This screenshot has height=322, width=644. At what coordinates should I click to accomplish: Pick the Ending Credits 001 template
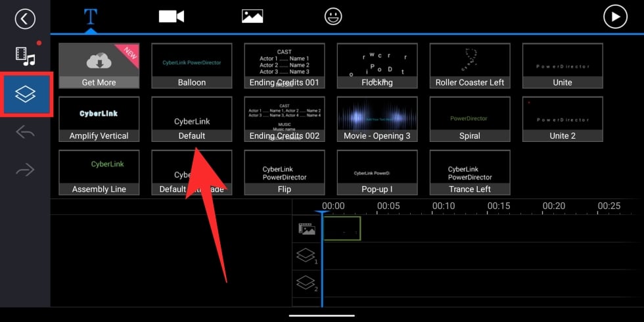pos(285,66)
